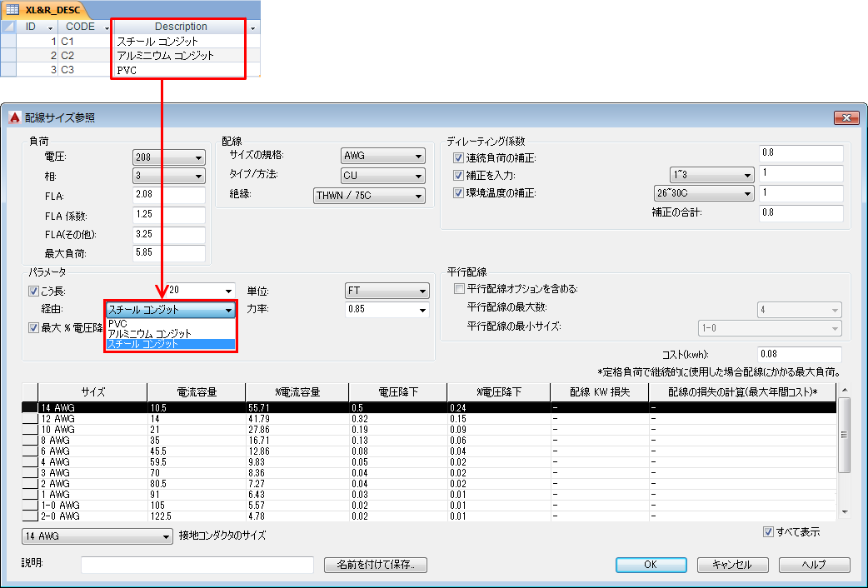
Task: Click the FLA 係数 field showing 1.25
Action: point(169,215)
